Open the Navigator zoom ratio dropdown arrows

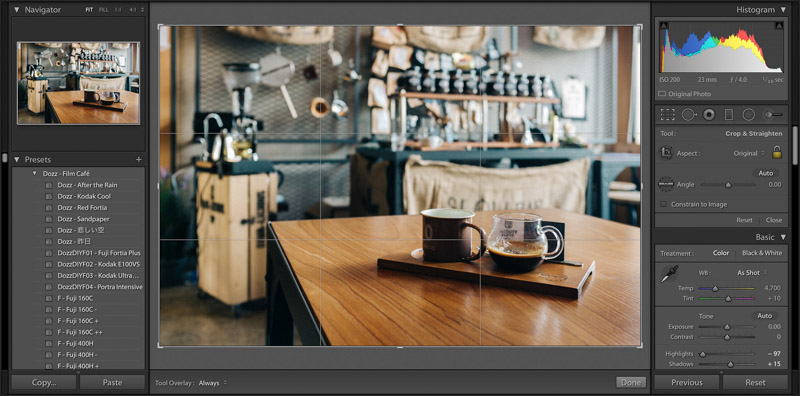142,10
